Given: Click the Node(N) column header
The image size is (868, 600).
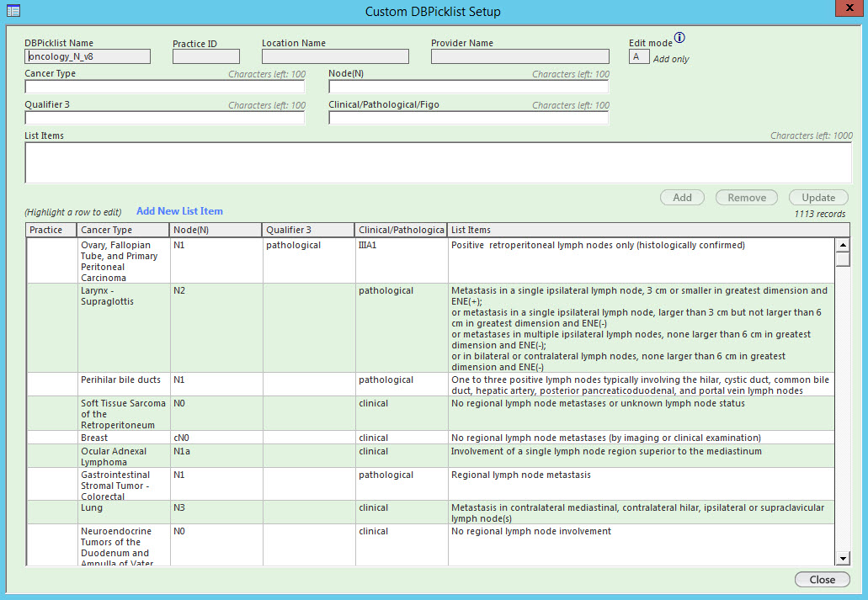Looking at the screenshot, I should (216, 230).
